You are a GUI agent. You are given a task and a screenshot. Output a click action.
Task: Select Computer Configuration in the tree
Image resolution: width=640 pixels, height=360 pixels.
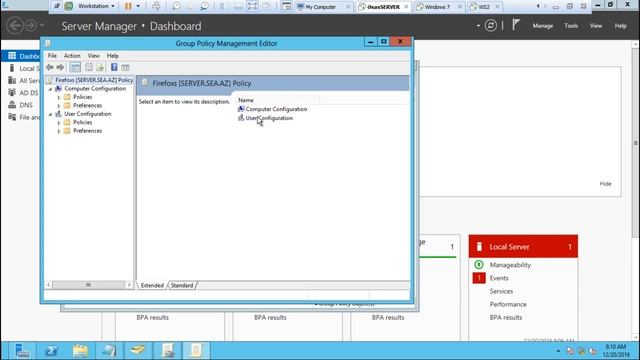click(95, 89)
